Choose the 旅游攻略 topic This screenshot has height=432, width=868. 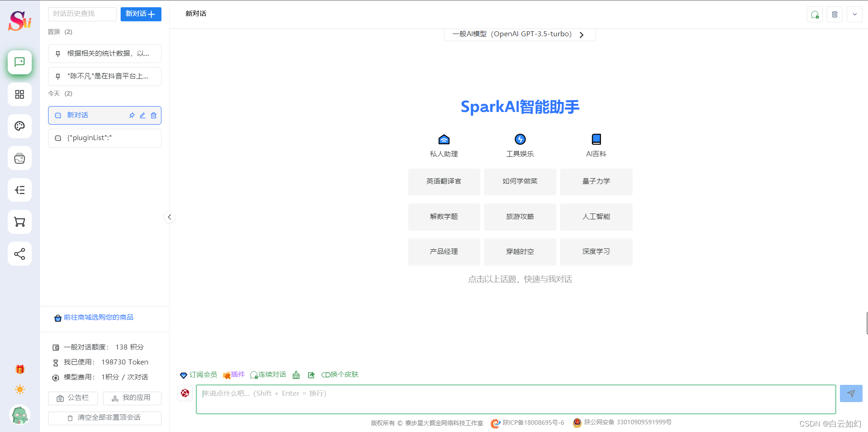(x=520, y=217)
